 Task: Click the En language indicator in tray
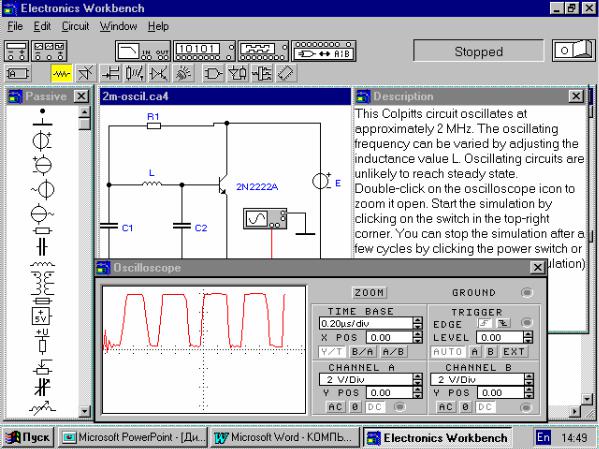(x=543, y=437)
